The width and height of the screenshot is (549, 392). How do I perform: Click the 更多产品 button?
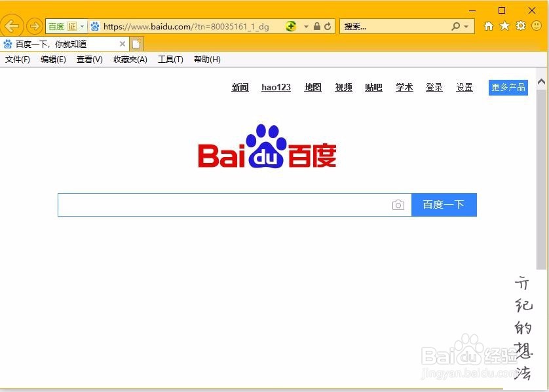pyautogui.click(x=508, y=87)
